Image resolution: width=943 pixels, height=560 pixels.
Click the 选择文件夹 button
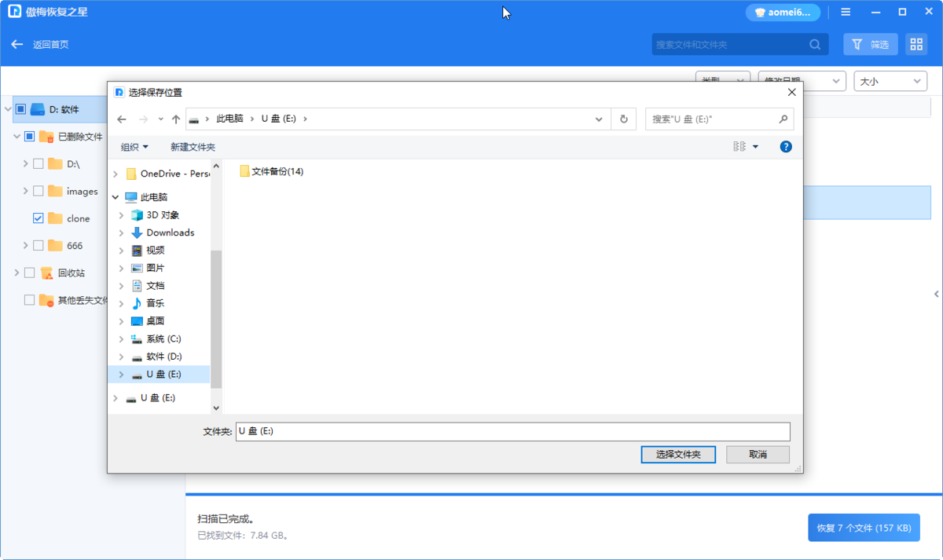pyautogui.click(x=678, y=454)
